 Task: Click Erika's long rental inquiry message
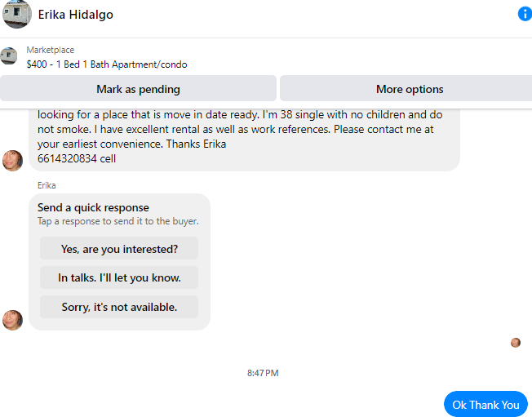(x=245, y=129)
